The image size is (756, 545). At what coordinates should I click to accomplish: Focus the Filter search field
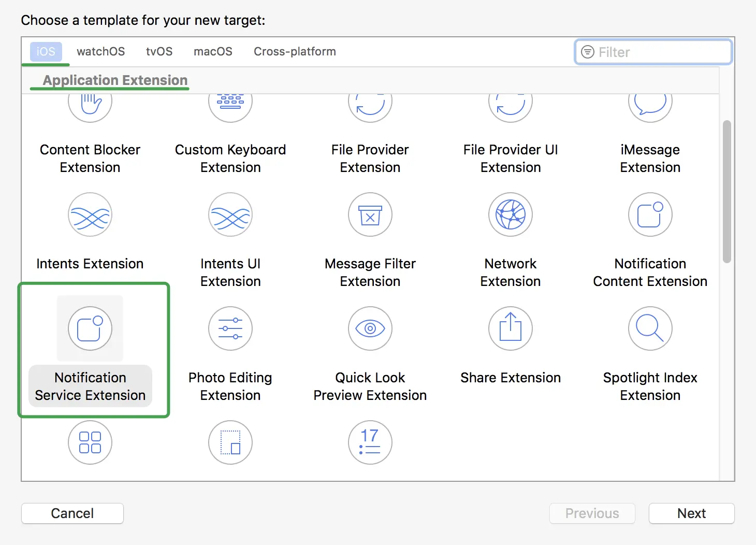point(653,52)
